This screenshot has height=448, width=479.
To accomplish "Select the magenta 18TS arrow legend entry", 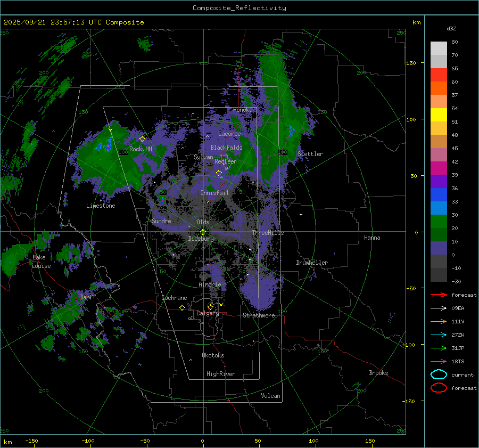I will click(439, 361).
